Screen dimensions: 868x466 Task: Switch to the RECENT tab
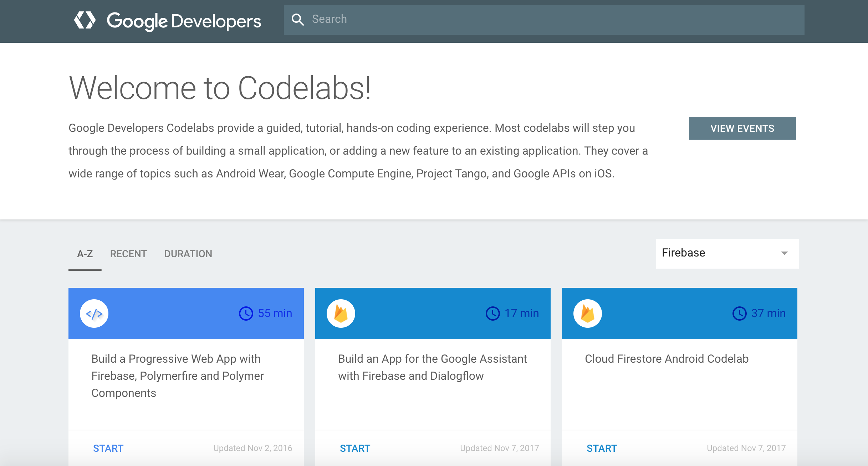point(128,254)
